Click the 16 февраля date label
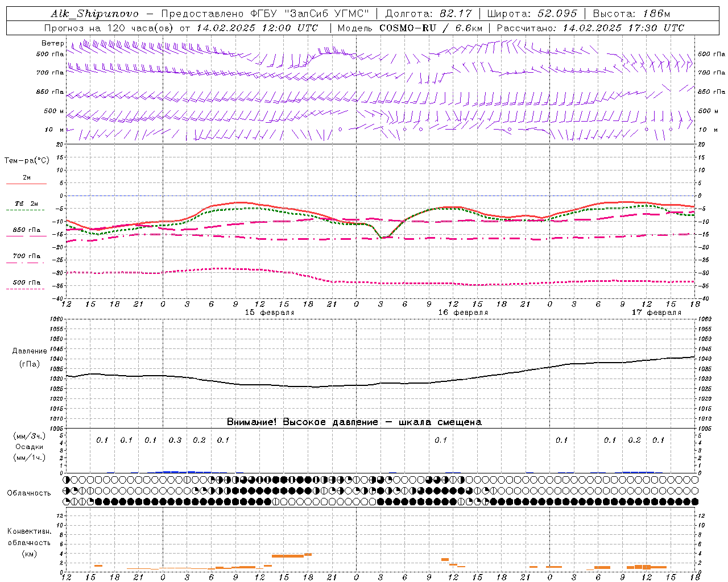The height and width of the screenshot is (582, 728). [463, 313]
